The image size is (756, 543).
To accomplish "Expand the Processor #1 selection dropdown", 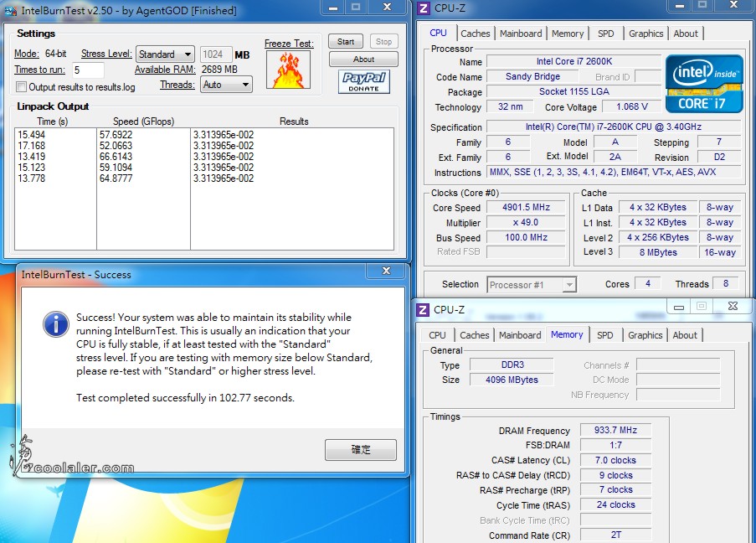I will (532, 285).
